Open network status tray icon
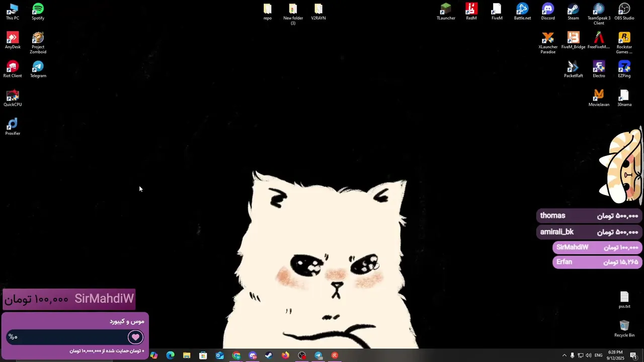This screenshot has width=644, height=362. pos(580,355)
